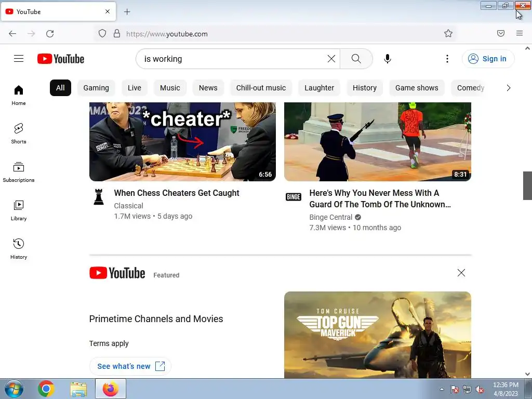This screenshot has height=399, width=532.
Task: Click the muted volume tray icon
Action: point(480,390)
